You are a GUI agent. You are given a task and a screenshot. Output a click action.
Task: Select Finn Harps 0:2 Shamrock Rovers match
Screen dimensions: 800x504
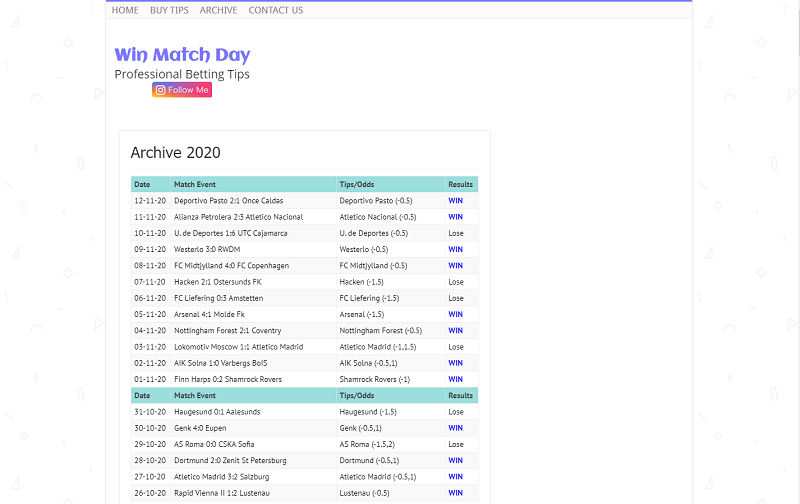(228, 380)
